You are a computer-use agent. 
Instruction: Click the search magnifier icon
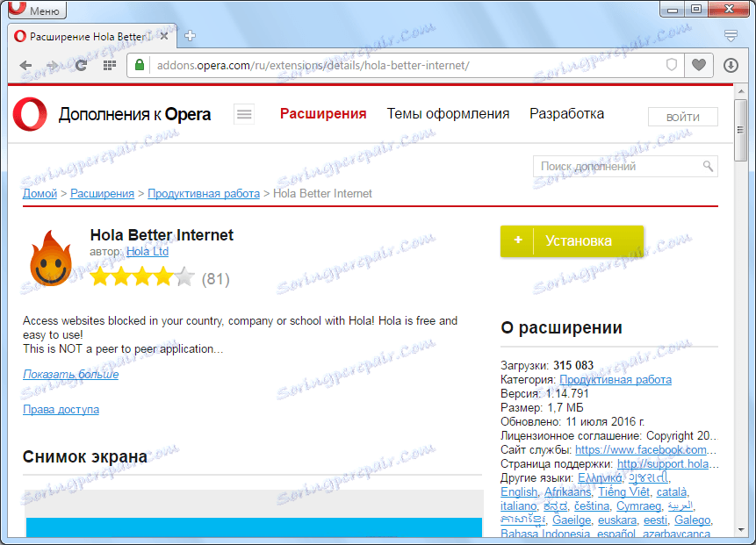click(708, 166)
